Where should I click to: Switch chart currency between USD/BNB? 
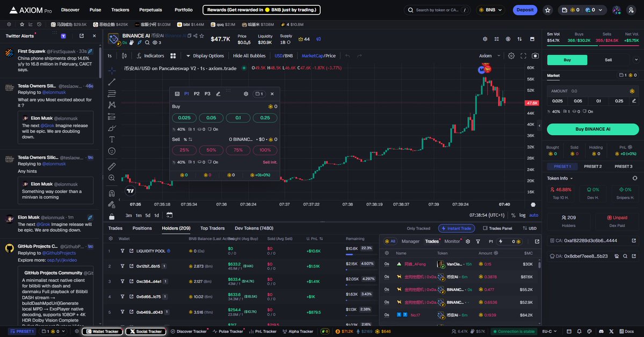[284, 56]
